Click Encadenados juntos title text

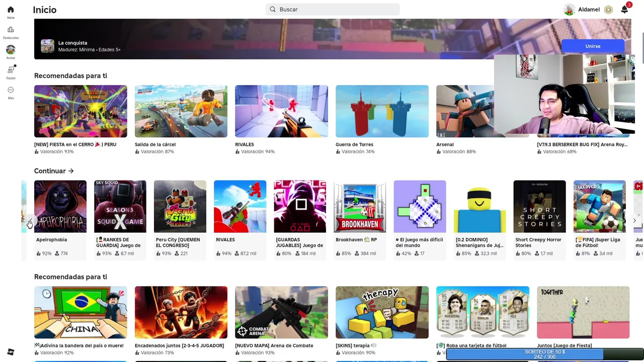coord(179,345)
